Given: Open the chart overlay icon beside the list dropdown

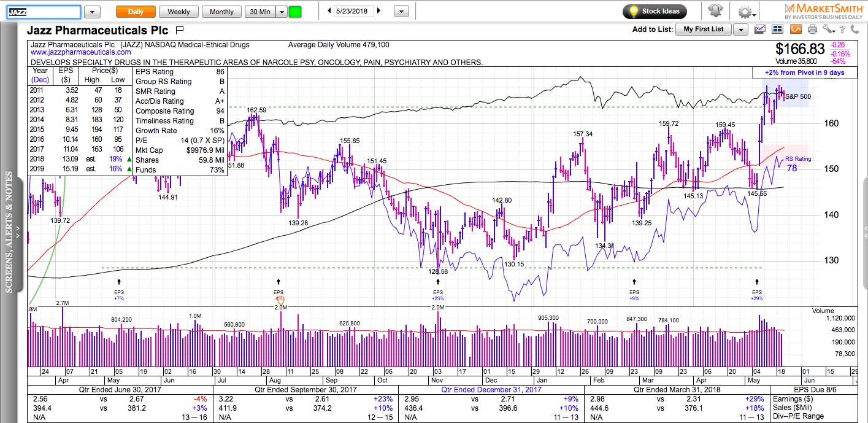Looking at the screenshot, I should pos(761,29).
